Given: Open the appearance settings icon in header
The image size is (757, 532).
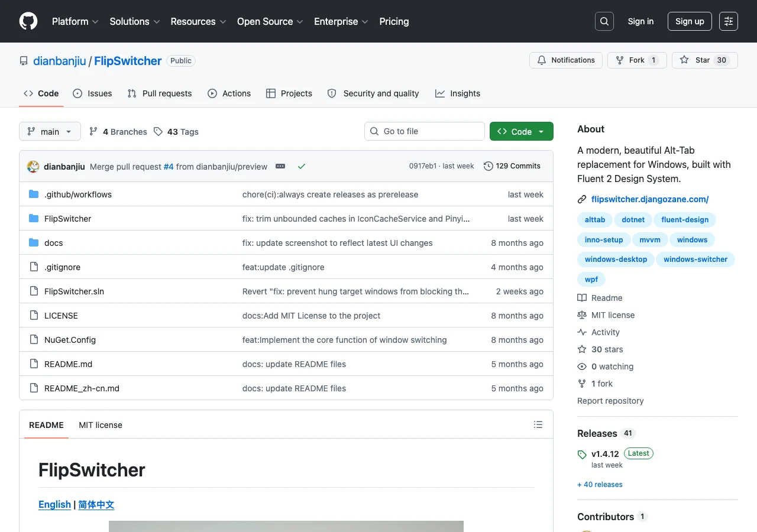Looking at the screenshot, I should click(x=729, y=21).
